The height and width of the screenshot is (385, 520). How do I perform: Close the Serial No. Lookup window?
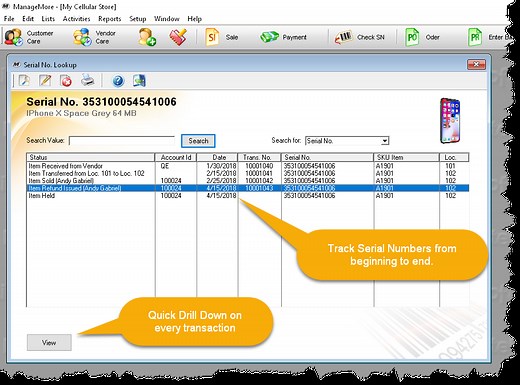(x=476, y=64)
